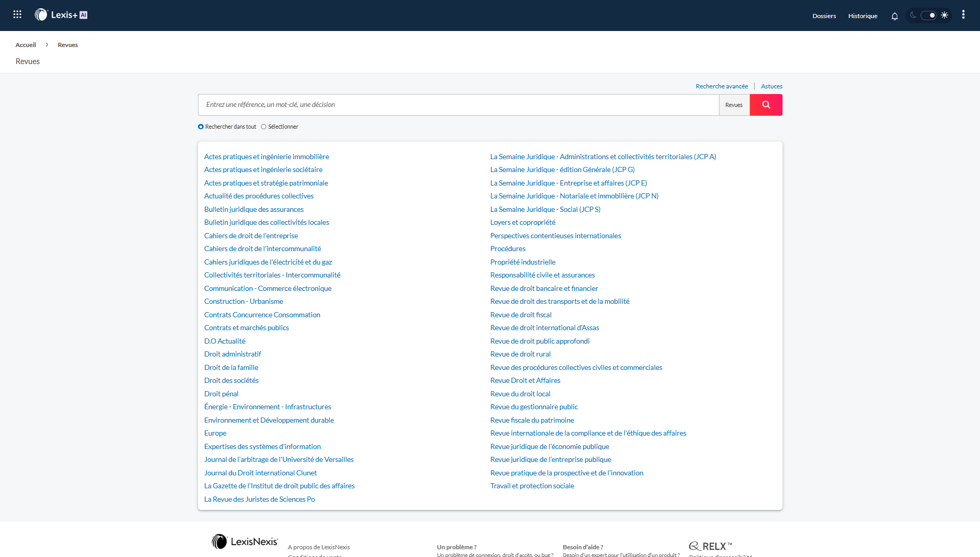Image resolution: width=980 pixels, height=557 pixels.
Task: Open Actualité des procédures collectives
Action: tap(259, 196)
